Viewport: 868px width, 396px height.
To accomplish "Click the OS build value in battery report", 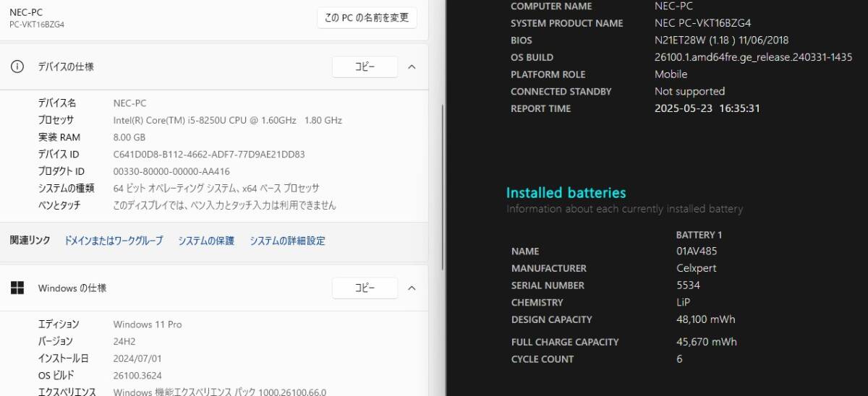I will click(753, 57).
